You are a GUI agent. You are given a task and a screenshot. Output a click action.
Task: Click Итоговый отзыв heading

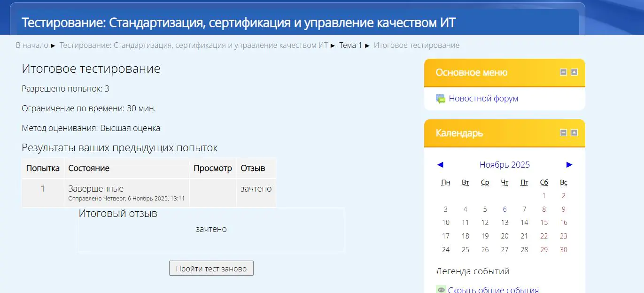118,214
